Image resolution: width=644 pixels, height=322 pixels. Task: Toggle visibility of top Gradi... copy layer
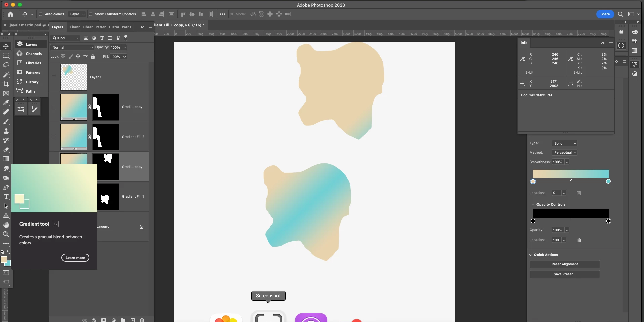pyautogui.click(x=54, y=107)
